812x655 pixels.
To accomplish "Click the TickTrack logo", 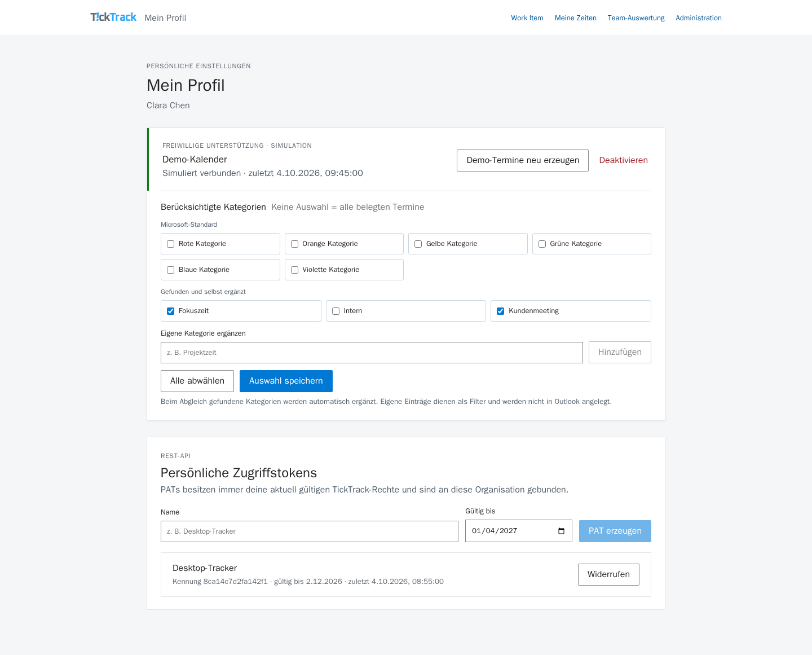I will click(x=113, y=17).
